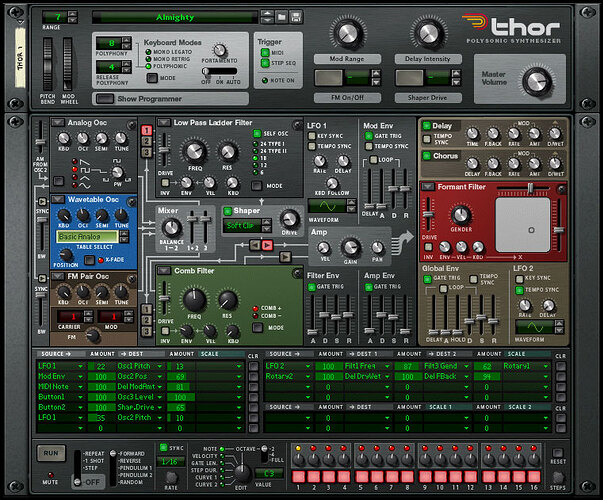Viewport: 603px width, 500px height.
Task: Click the sequencer RUN button
Action: tap(51, 453)
